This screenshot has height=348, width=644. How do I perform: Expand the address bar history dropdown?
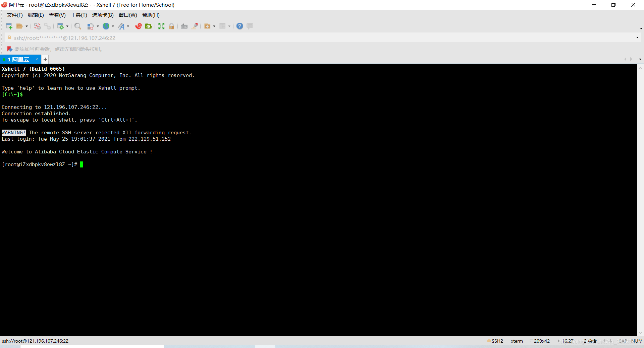(x=637, y=38)
